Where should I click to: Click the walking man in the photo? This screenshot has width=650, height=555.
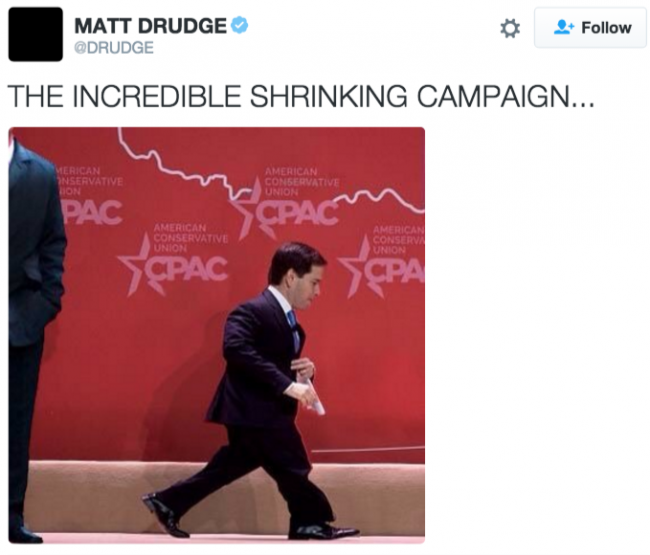(x=257, y=390)
